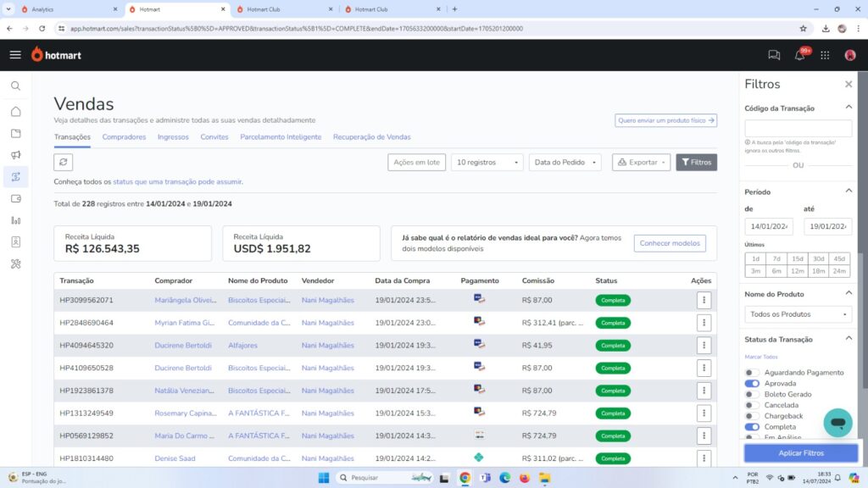This screenshot has height=488, width=868.
Task: Switch to the Transações tab
Action: [72, 137]
